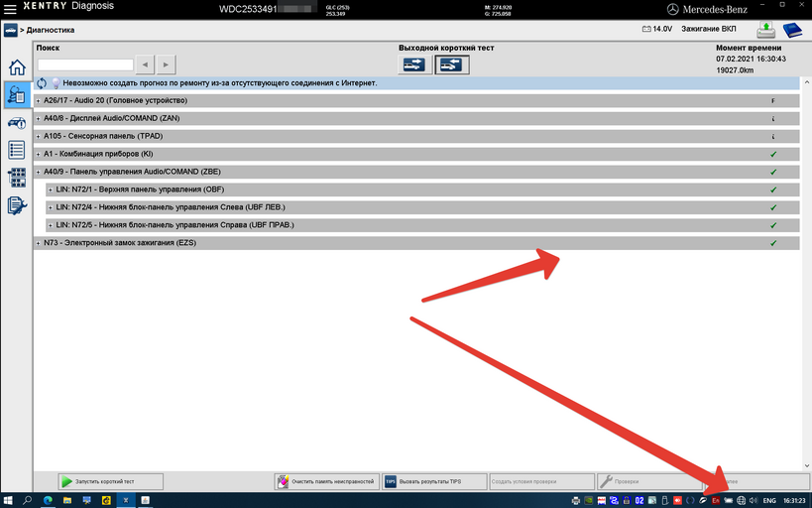Click the taskbar clock 16:31:23
Image resolution: width=812 pixels, height=508 pixels.
(794, 501)
